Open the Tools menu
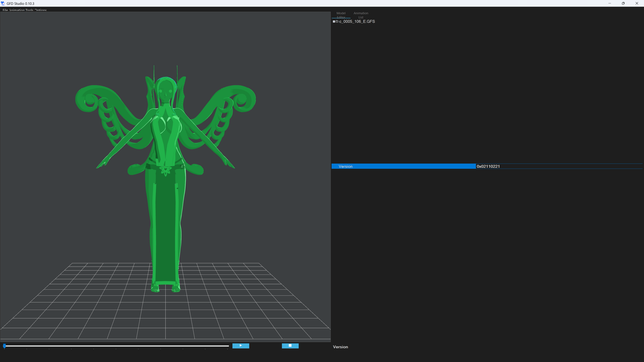 [x=30, y=10]
